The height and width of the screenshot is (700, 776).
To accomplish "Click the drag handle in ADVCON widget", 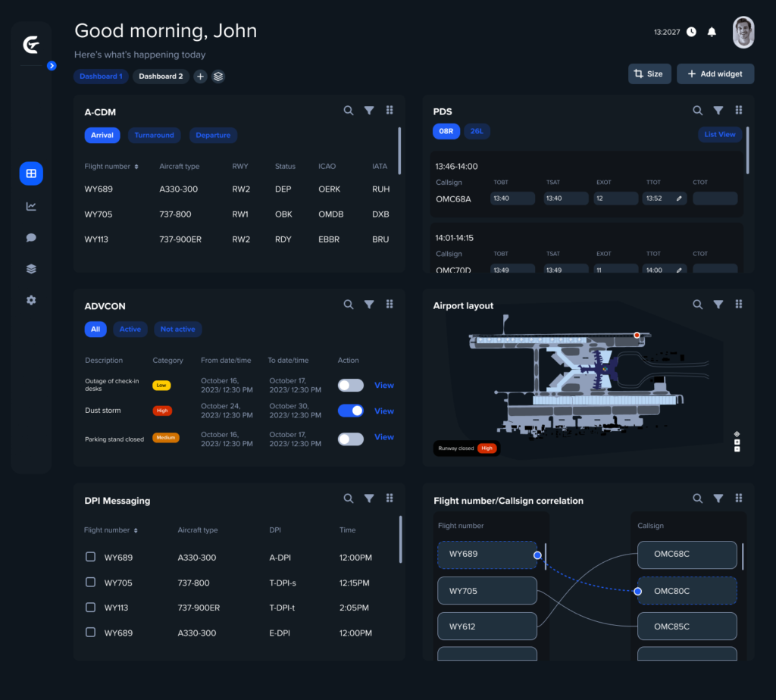I will [x=390, y=305].
